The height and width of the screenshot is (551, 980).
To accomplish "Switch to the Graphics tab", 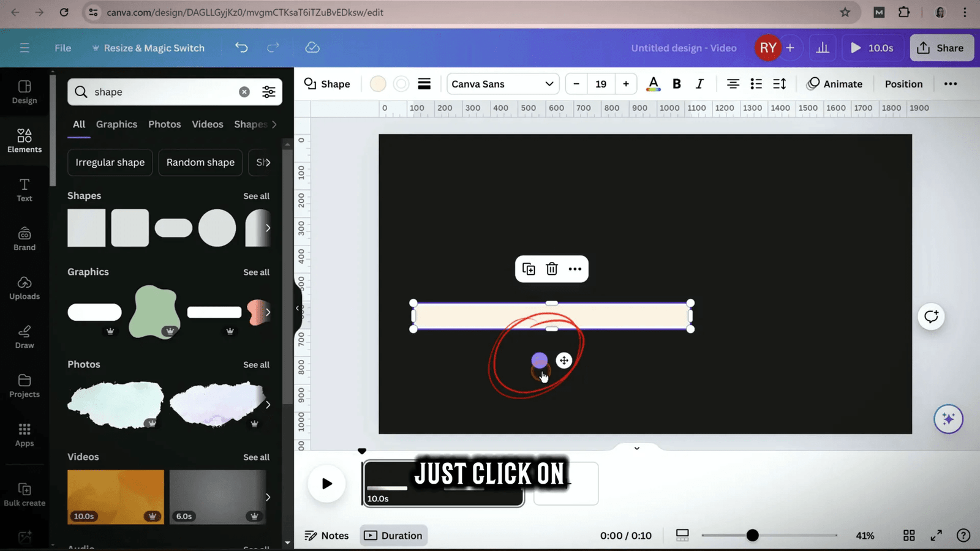I will coord(116,124).
